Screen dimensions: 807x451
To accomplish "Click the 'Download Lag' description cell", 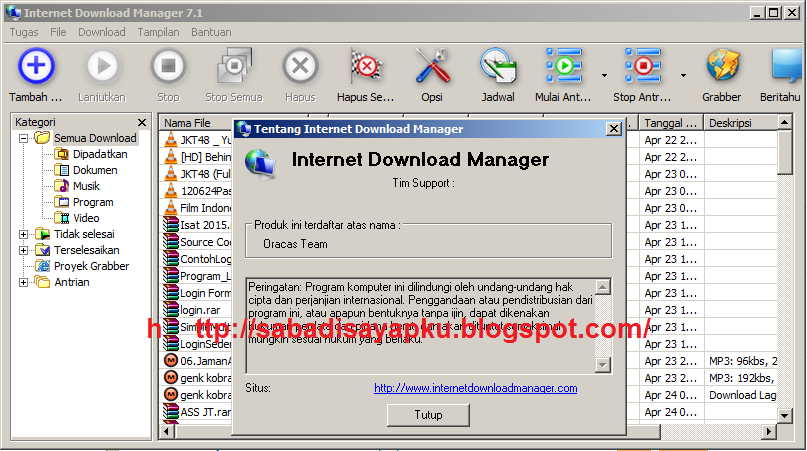I will 741,395.
